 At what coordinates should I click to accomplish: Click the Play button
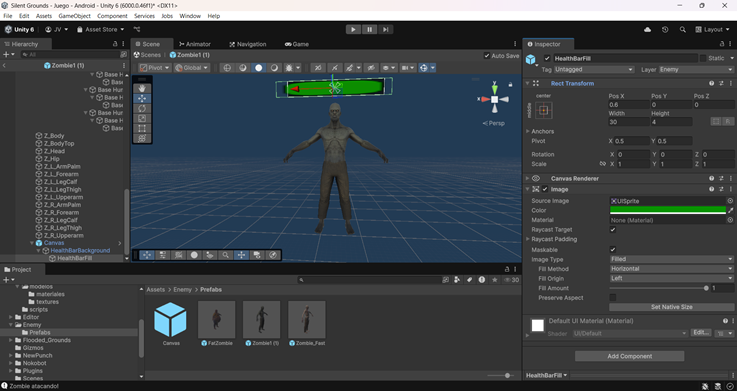click(353, 29)
